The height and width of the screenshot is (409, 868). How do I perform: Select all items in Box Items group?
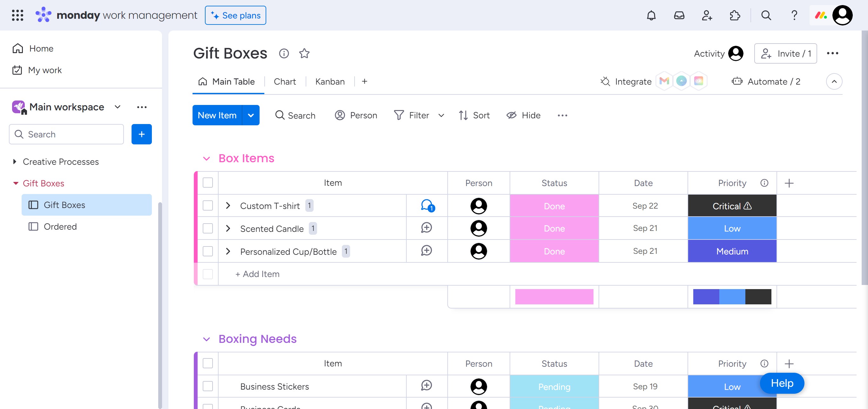[207, 183]
